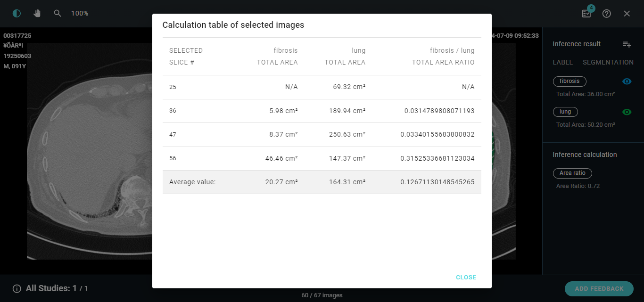Click the LABEL column header
Screen dimensions: 644x302
click(x=562, y=62)
